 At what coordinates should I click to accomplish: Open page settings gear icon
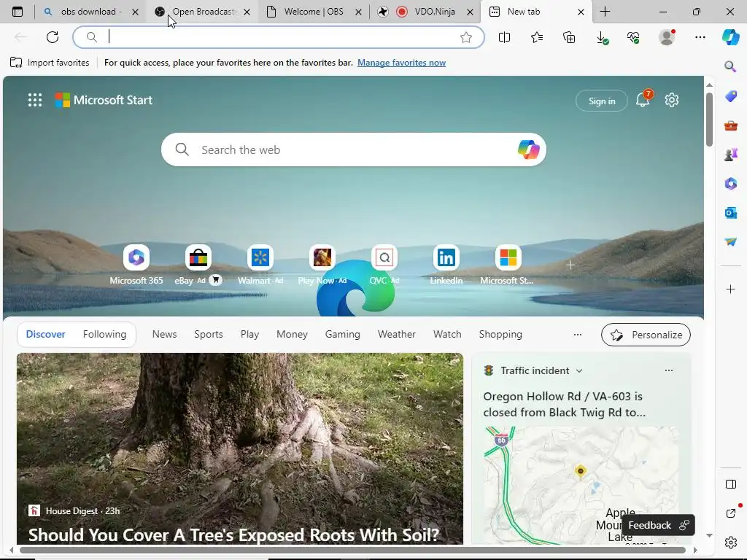click(x=672, y=100)
